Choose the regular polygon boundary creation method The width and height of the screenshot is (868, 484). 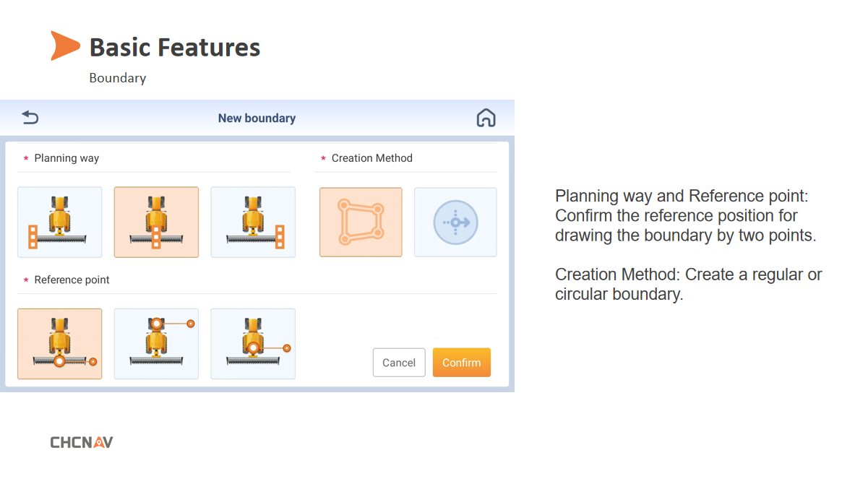pyautogui.click(x=361, y=222)
